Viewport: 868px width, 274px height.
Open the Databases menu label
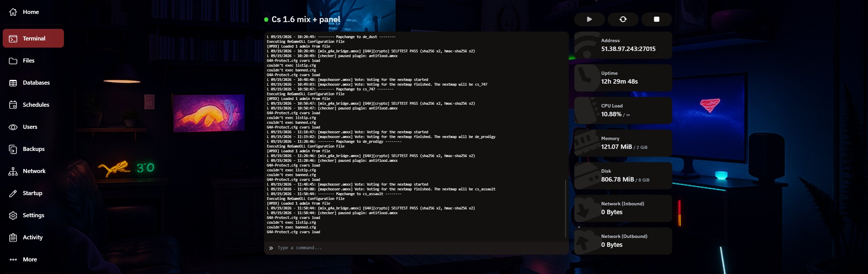pos(36,83)
